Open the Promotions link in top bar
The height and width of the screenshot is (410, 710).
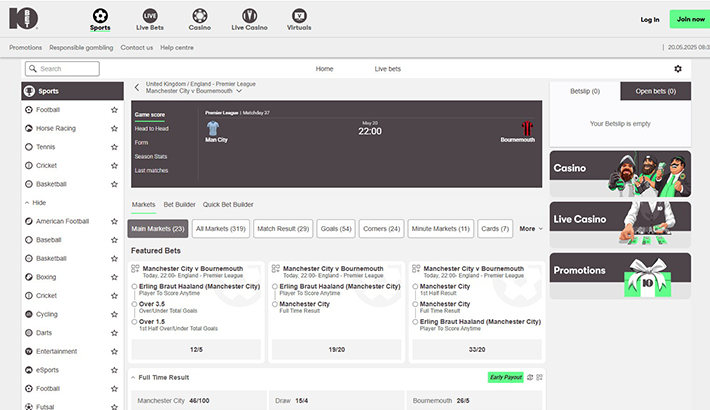pyautogui.click(x=25, y=48)
